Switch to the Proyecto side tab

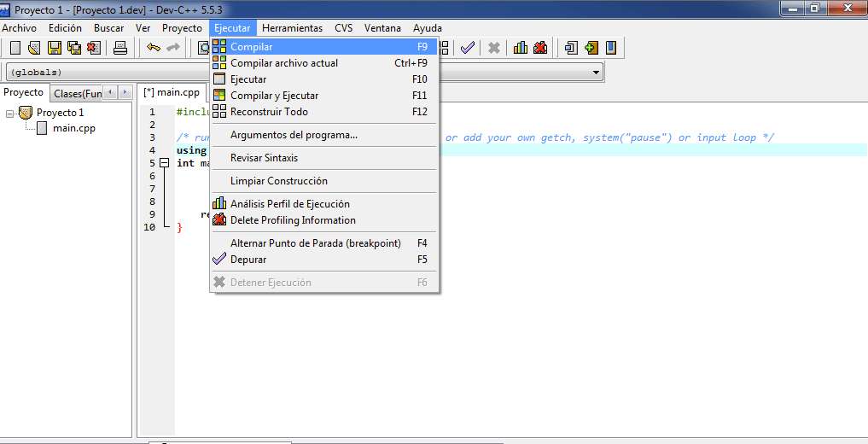tap(23, 92)
